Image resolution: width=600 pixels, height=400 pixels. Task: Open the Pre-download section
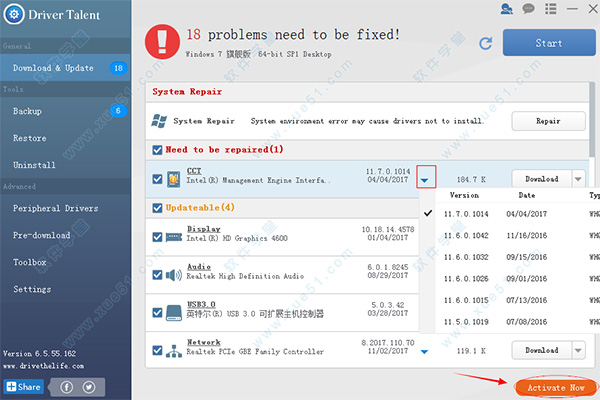(65, 235)
